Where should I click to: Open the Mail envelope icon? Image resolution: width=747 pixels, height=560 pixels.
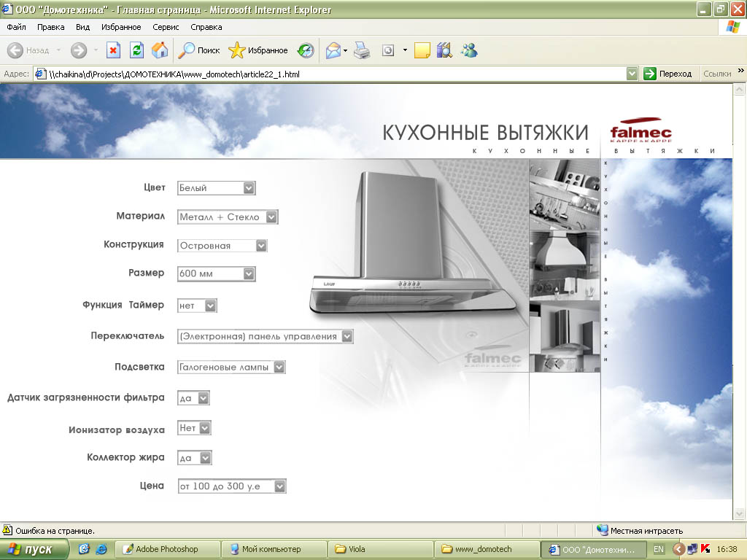(333, 50)
